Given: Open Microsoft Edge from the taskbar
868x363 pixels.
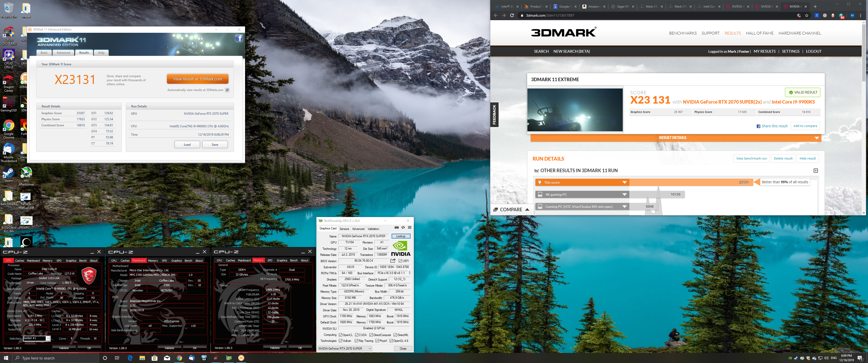Looking at the screenshot, I should (x=130, y=358).
